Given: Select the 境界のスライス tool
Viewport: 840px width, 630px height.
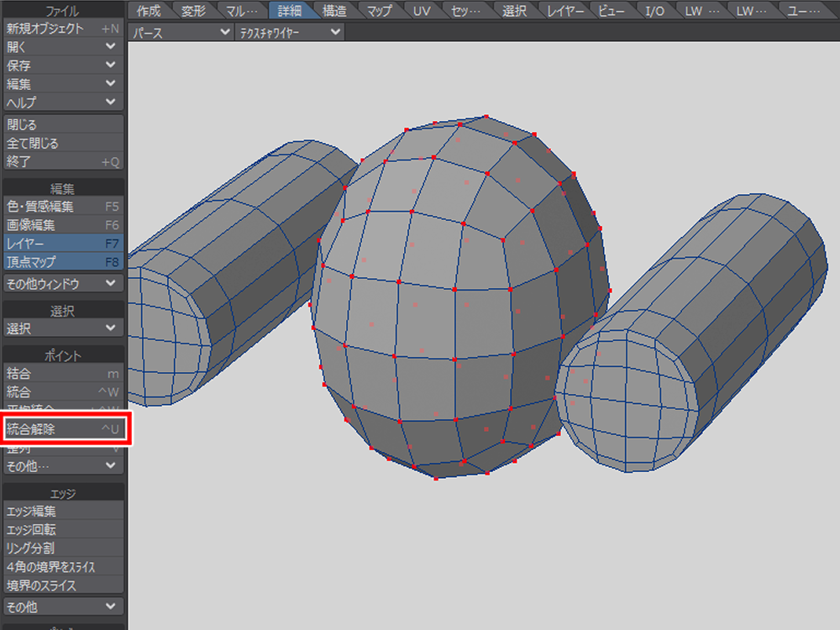Looking at the screenshot, I should pyautogui.click(x=63, y=585).
